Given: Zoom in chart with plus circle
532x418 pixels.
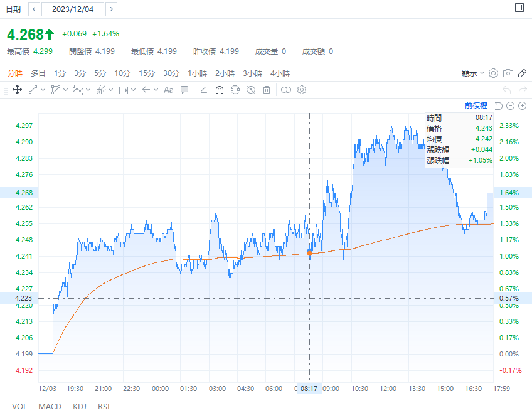Looking at the screenshot, I should tap(523, 106).
